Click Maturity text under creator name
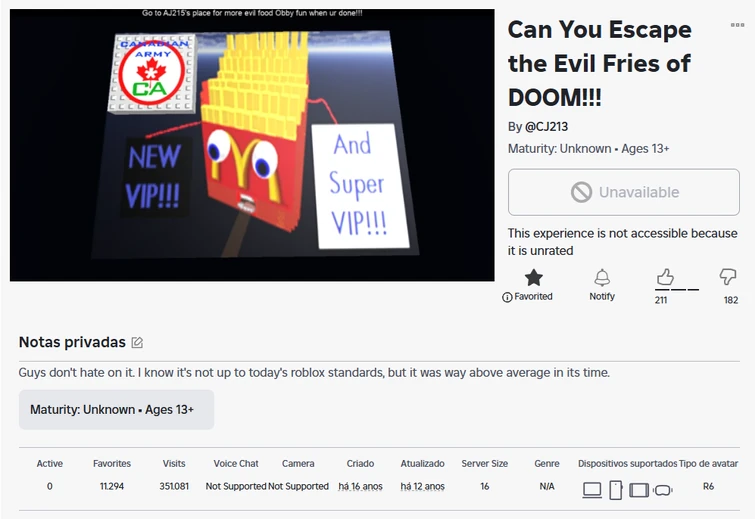755x519 pixels. pos(588,149)
